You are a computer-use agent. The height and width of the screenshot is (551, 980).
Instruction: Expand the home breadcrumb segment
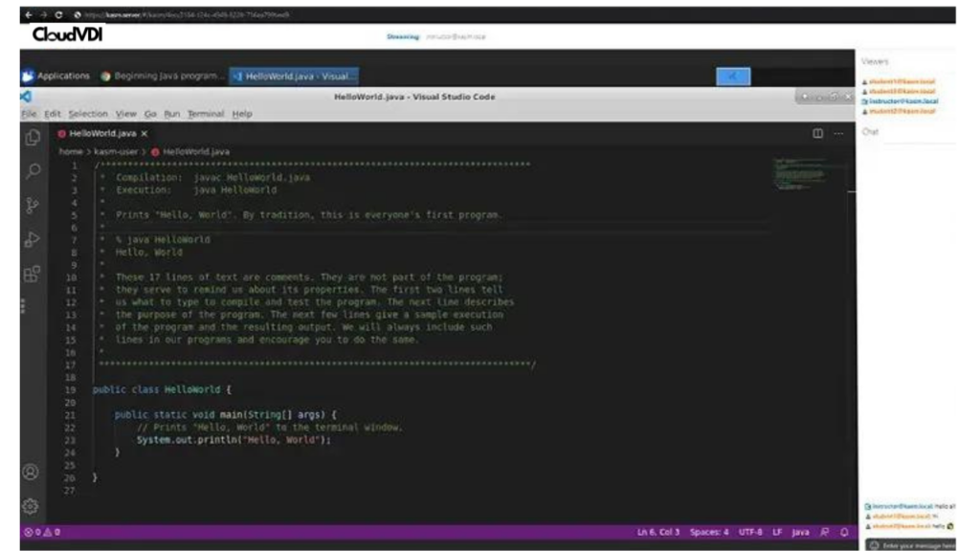[x=71, y=152]
